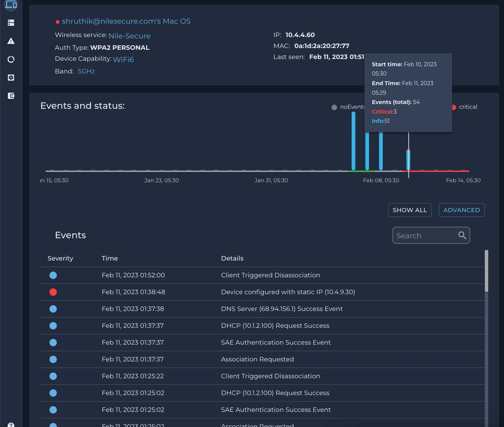Click the Time column header
This screenshot has height=427, width=504.
point(110,258)
